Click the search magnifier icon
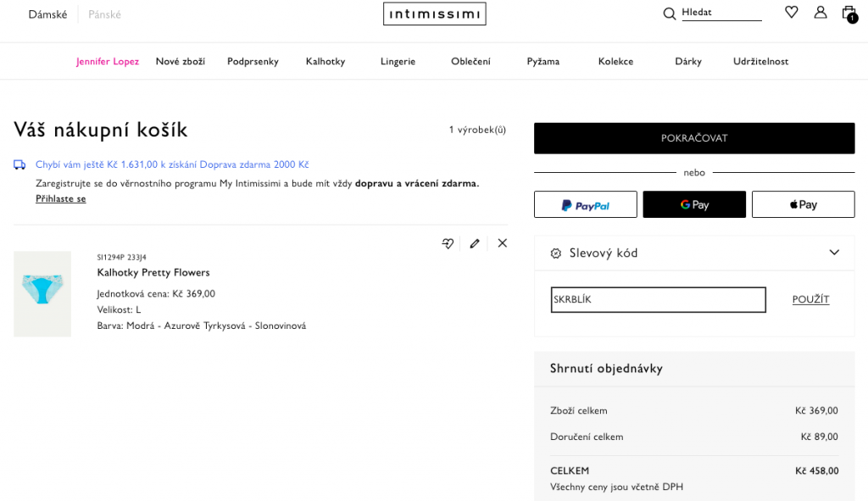The height and width of the screenshot is (501, 868). [670, 14]
